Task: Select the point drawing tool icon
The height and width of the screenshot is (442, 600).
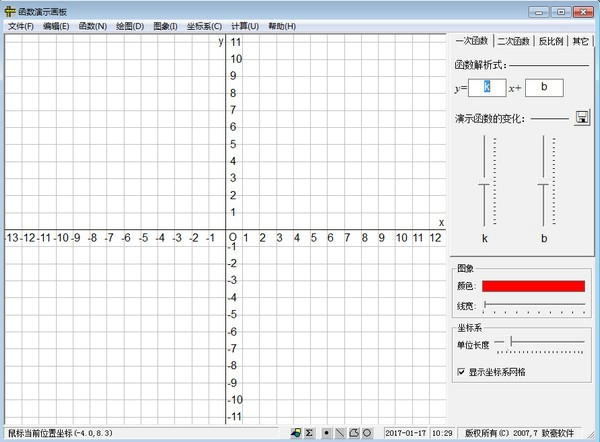Action: 326,433
